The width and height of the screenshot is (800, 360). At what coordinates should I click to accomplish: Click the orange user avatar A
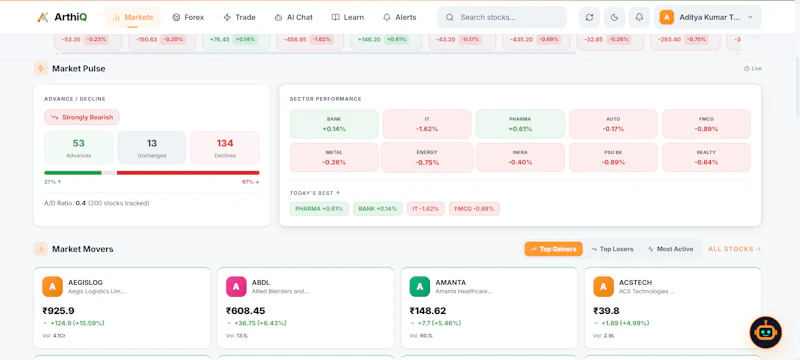(666, 17)
